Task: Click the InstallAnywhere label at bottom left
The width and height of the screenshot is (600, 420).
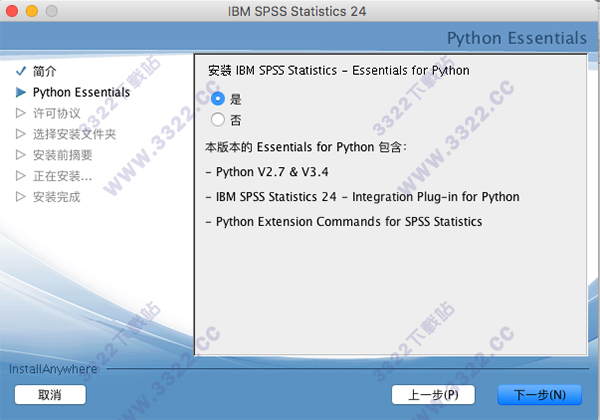Action: tap(53, 369)
